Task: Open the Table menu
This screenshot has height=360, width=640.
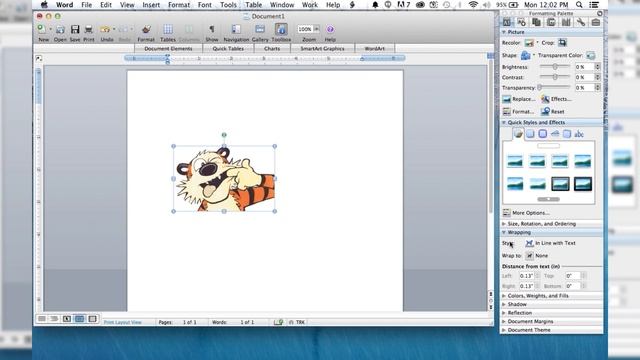Action: pyautogui.click(x=253, y=5)
